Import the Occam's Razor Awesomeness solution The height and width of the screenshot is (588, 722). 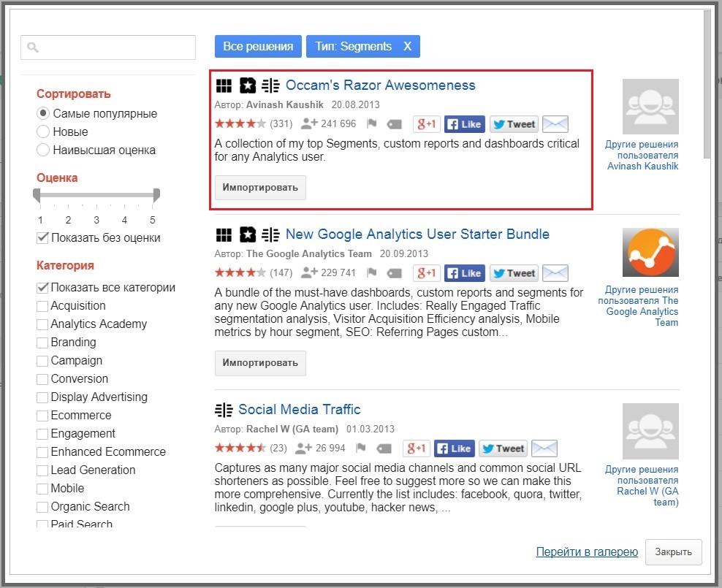pyautogui.click(x=260, y=188)
